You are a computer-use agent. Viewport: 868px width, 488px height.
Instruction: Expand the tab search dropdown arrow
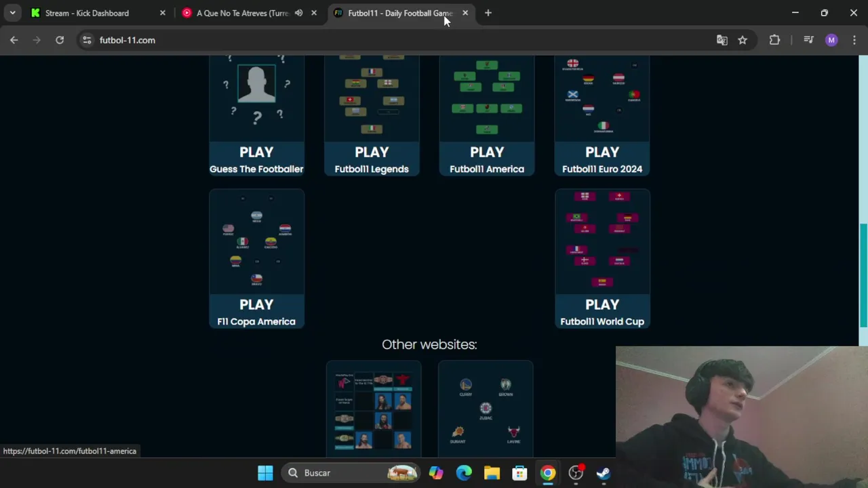coord(12,13)
